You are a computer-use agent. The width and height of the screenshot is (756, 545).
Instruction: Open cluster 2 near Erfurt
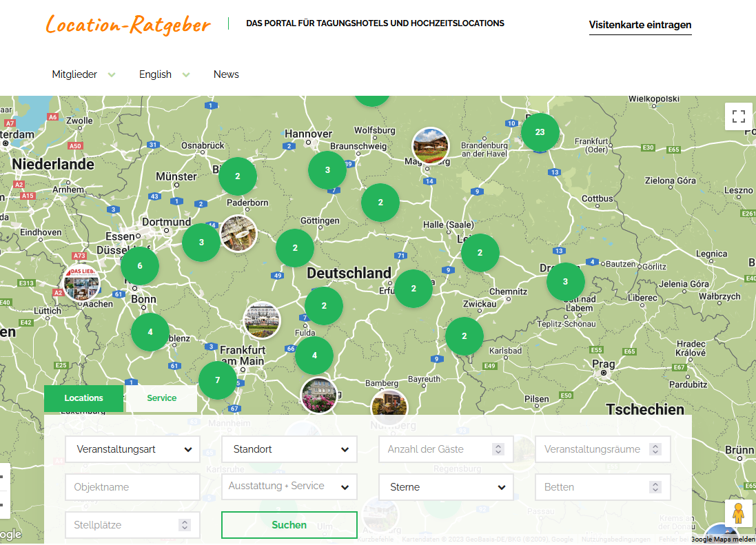[413, 289]
